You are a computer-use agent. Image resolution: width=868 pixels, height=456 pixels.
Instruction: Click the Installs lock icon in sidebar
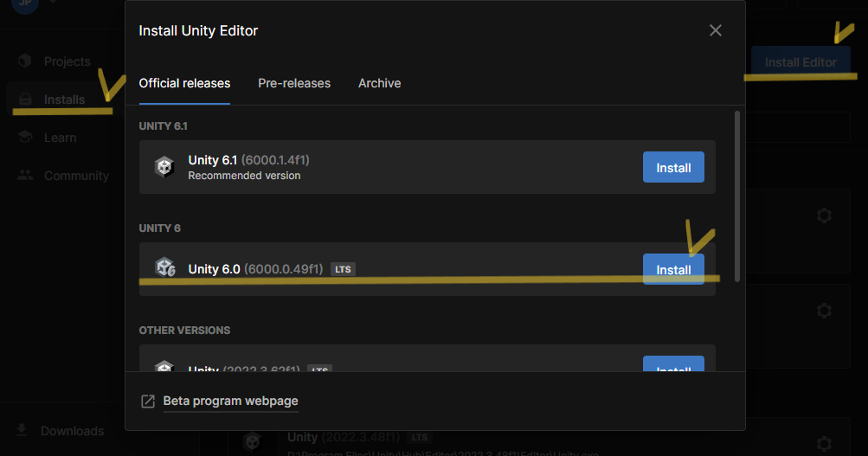click(25, 99)
